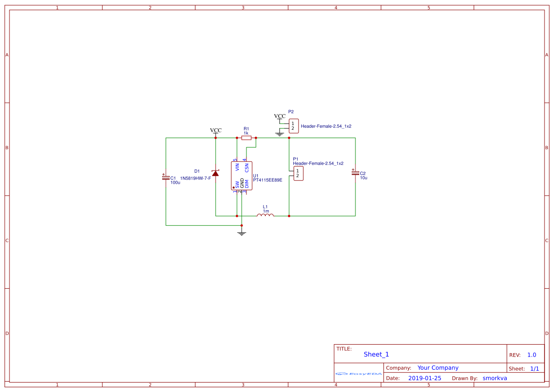
Task: Select the ground symbol below header P2
Action: (280, 133)
